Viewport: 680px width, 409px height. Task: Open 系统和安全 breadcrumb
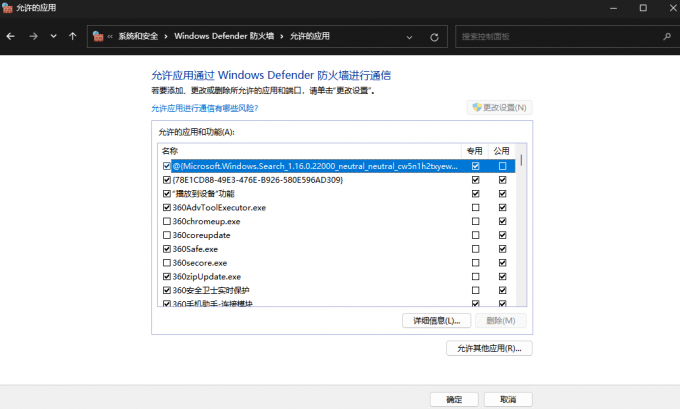[x=138, y=36]
